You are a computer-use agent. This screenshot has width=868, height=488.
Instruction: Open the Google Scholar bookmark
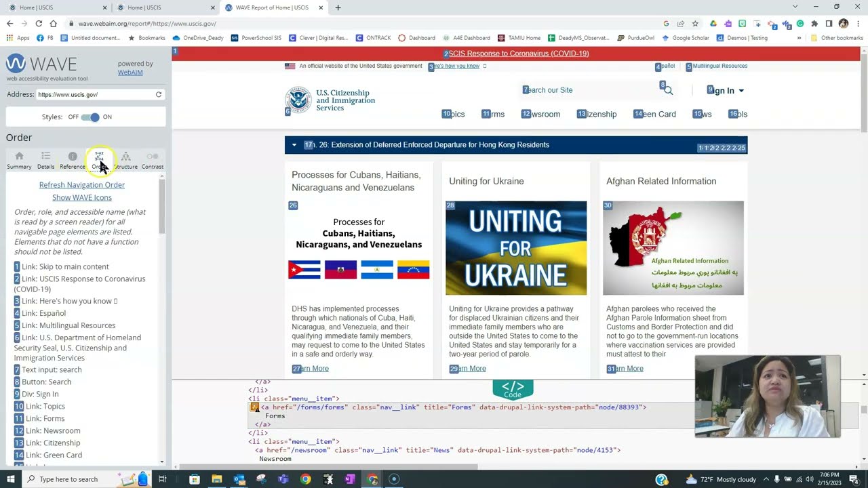(x=686, y=38)
